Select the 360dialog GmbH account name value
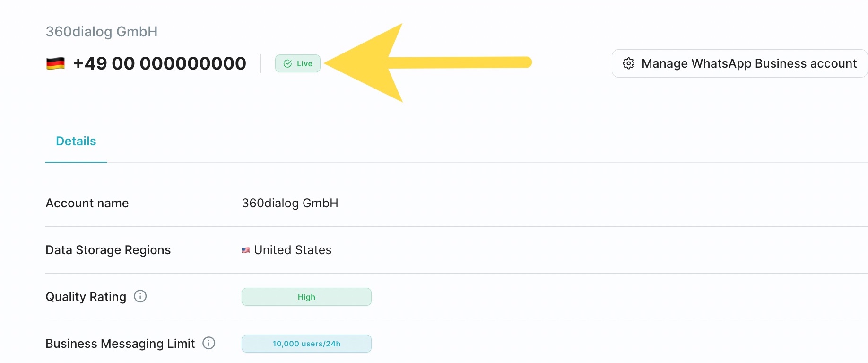This screenshot has width=868, height=363. click(x=290, y=203)
